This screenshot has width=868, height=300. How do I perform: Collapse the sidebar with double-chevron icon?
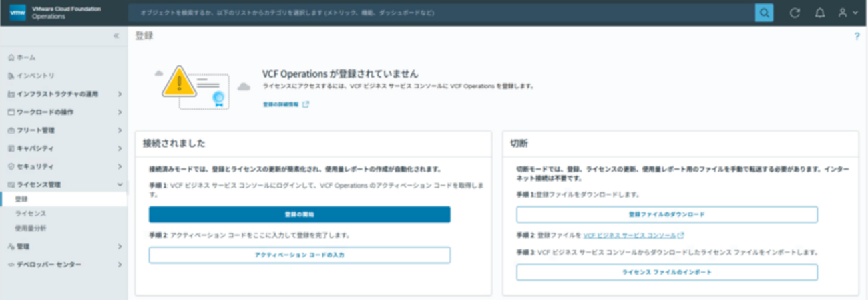[x=116, y=36]
